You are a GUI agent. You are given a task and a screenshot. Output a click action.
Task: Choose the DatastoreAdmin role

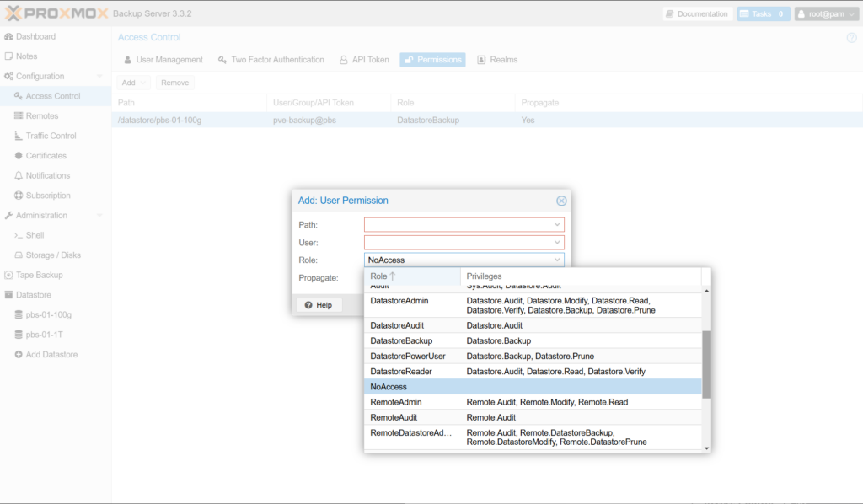pos(399,301)
